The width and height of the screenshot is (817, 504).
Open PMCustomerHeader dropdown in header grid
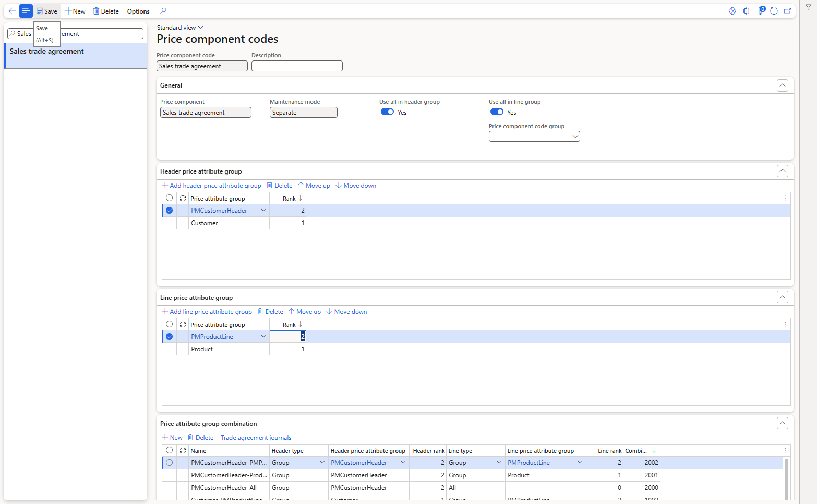pyautogui.click(x=263, y=211)
